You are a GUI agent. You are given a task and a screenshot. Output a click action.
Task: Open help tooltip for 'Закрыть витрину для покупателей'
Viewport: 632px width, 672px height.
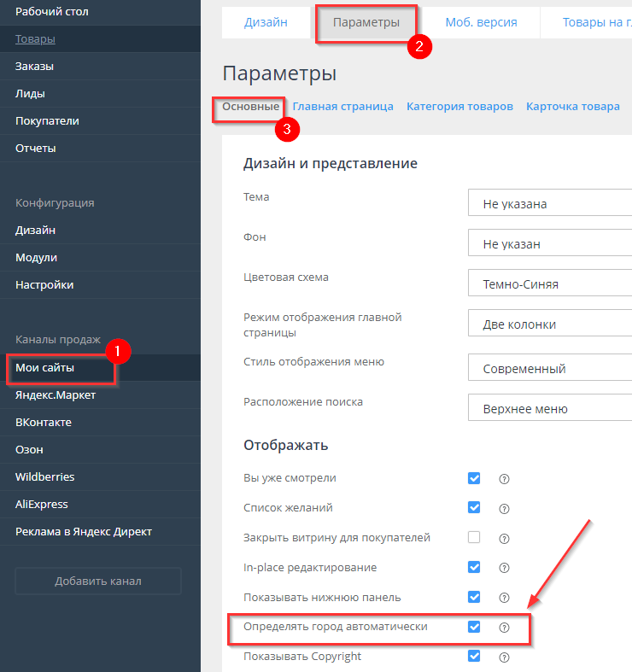(x=504, y=539)
